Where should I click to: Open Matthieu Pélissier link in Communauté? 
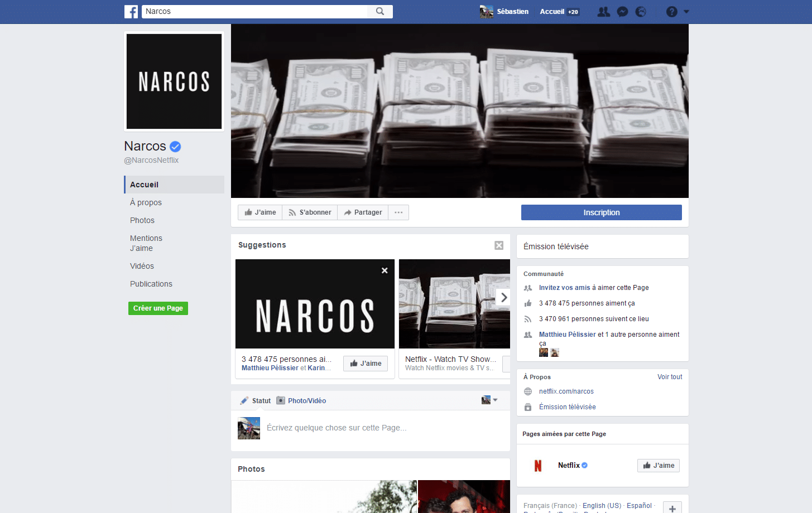click(568, 335)
